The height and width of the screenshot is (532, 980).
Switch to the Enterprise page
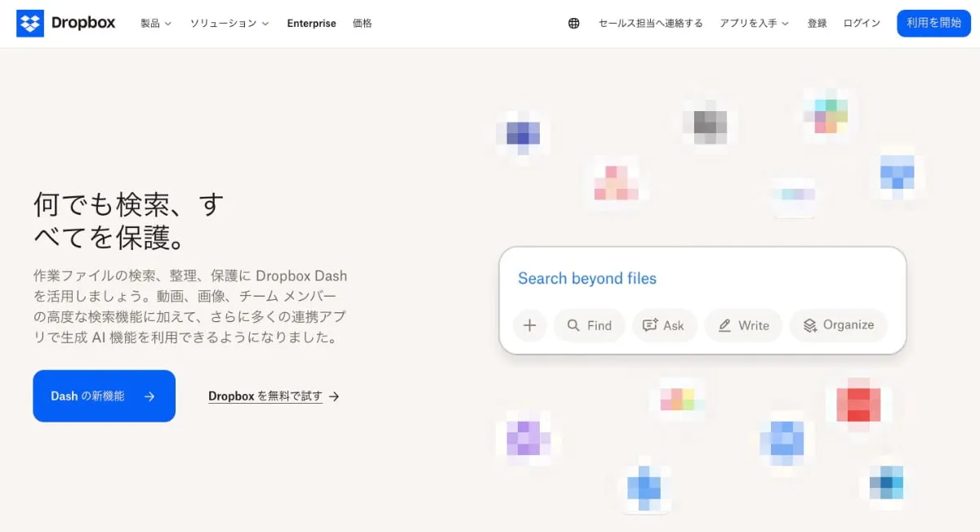click(x=311, y=24)
